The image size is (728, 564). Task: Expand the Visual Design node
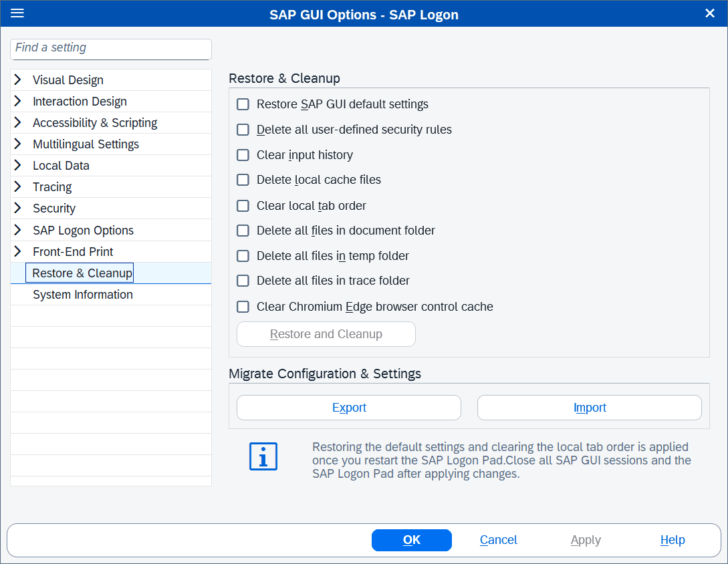[17, 80]
